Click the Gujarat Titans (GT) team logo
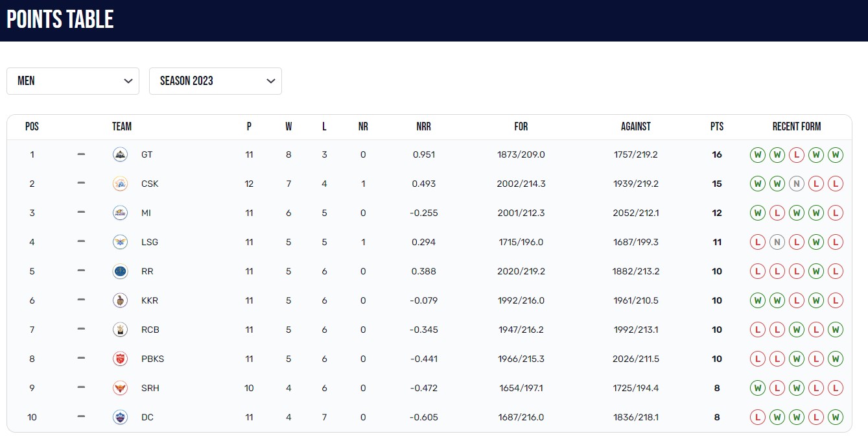The height and width of the screenshot is (445, 868). [120, 154]
